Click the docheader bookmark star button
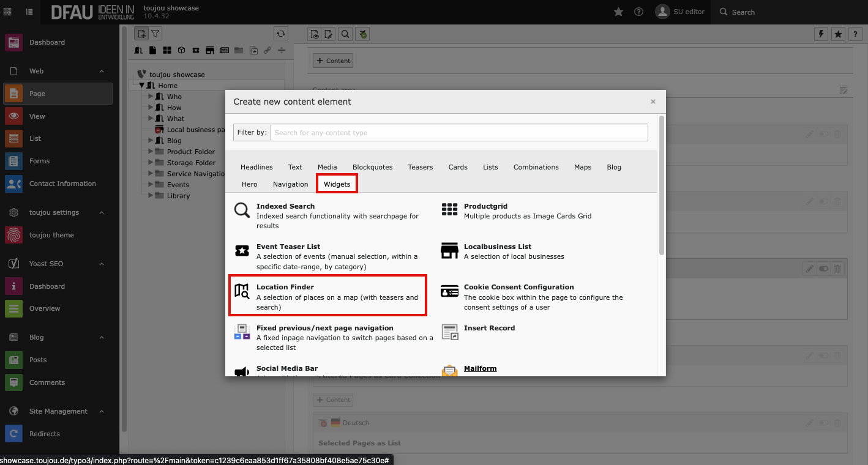This screenshot has width=868, height=465. tap(838, 34)
